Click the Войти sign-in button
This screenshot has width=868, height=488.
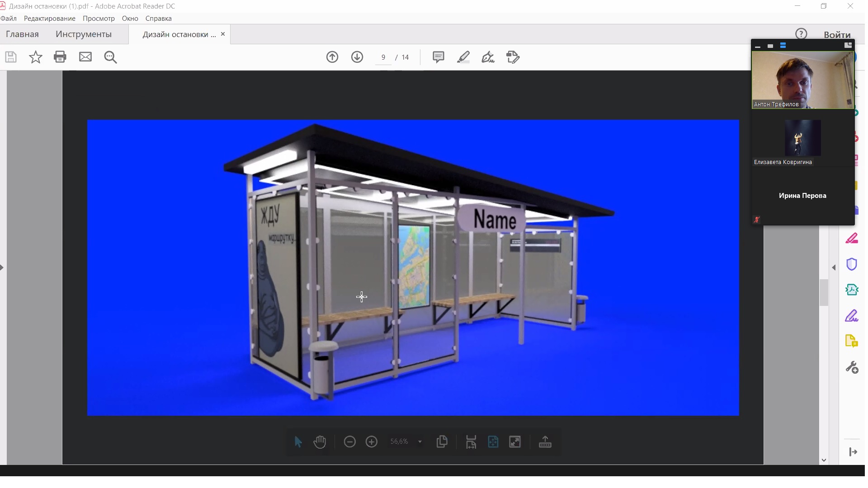tap(837, 35)
